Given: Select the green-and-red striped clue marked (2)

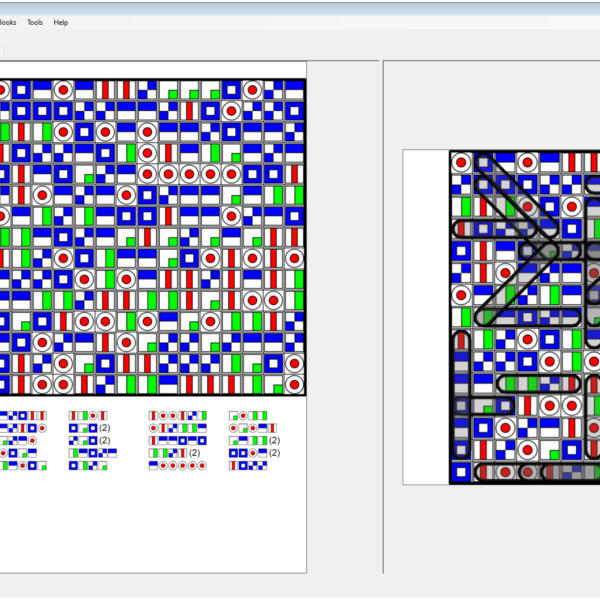Looking at the screenshot, I should click(x=170, y=453).
